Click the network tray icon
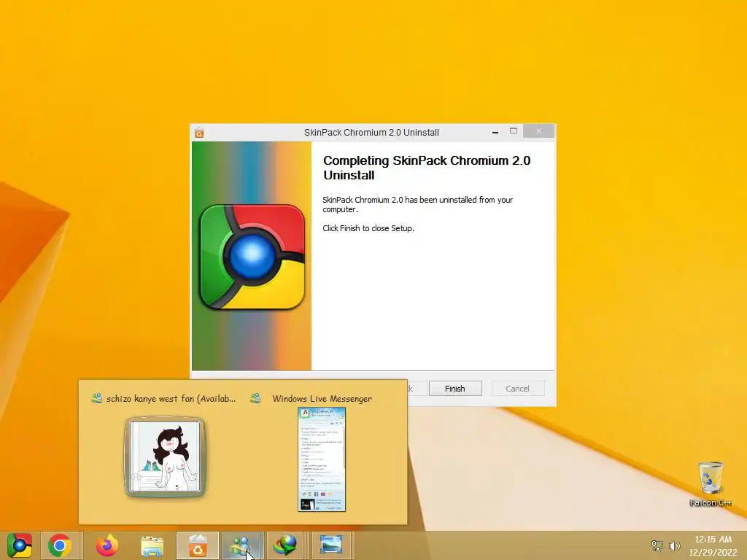Screen dimensions: 747x560 (657, 545)
